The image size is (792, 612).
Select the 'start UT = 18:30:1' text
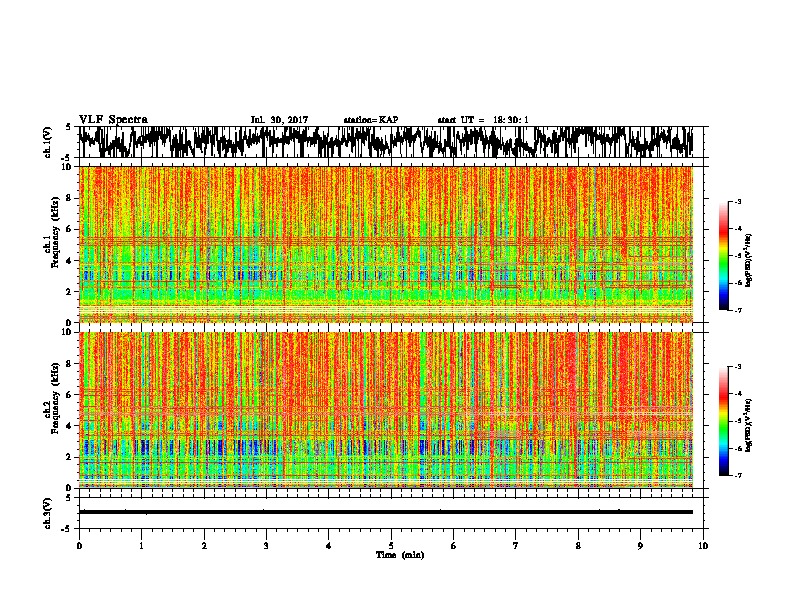tap(483, 120)
